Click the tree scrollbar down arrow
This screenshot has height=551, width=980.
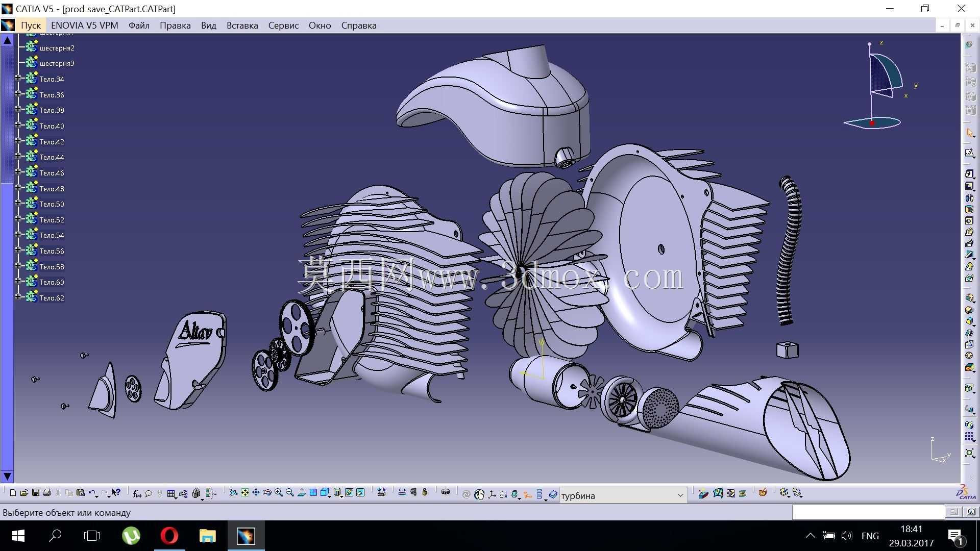pyautogui.click(x=7, y=477)
